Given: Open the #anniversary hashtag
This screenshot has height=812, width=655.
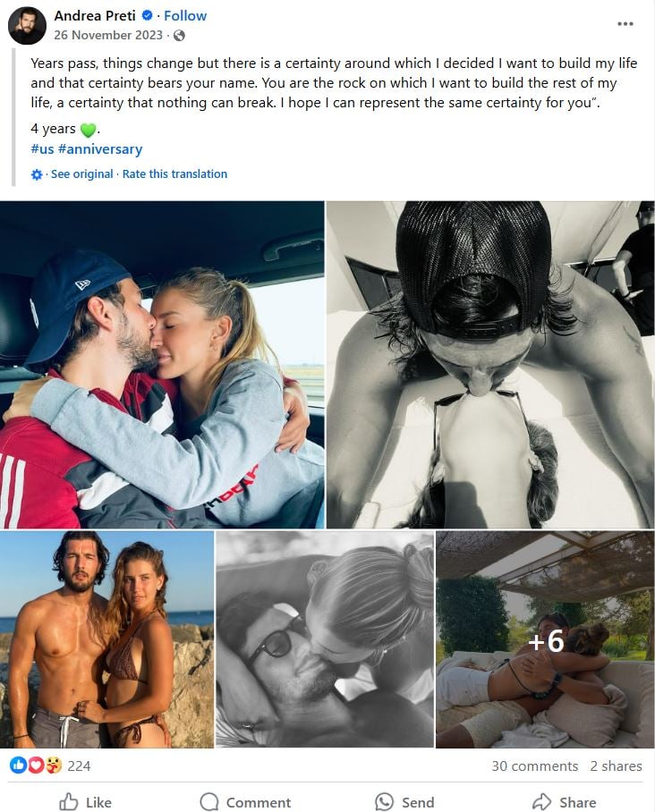Looking at the screenshot, I should 100,149.
